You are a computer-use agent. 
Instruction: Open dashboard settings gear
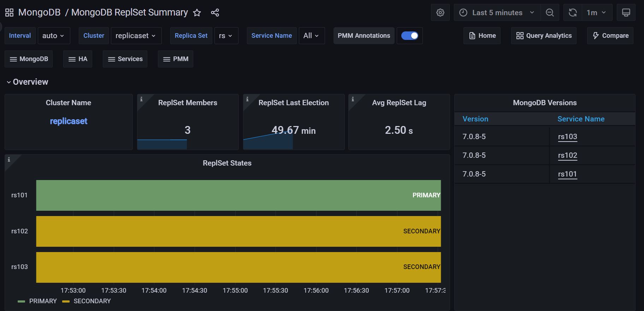coord(440,13)
